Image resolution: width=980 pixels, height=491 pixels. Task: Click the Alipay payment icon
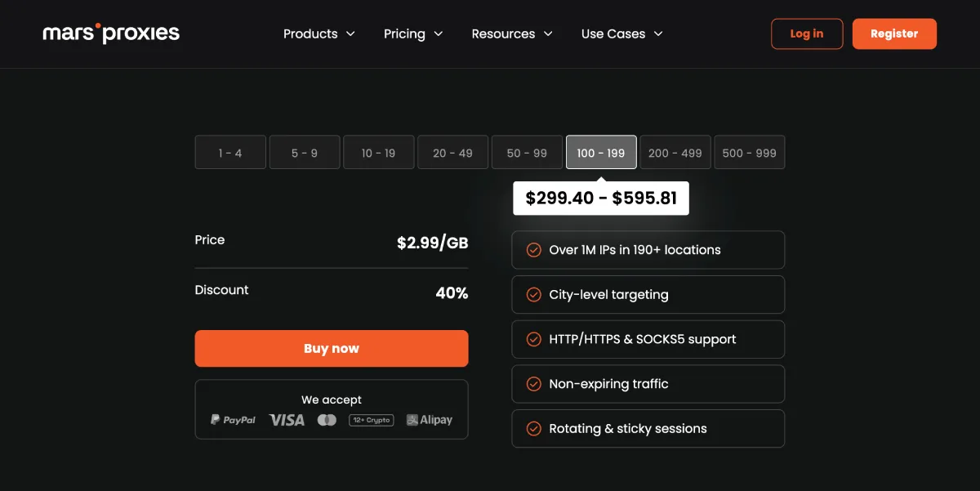pyautogui.click(x=430, y=420)
